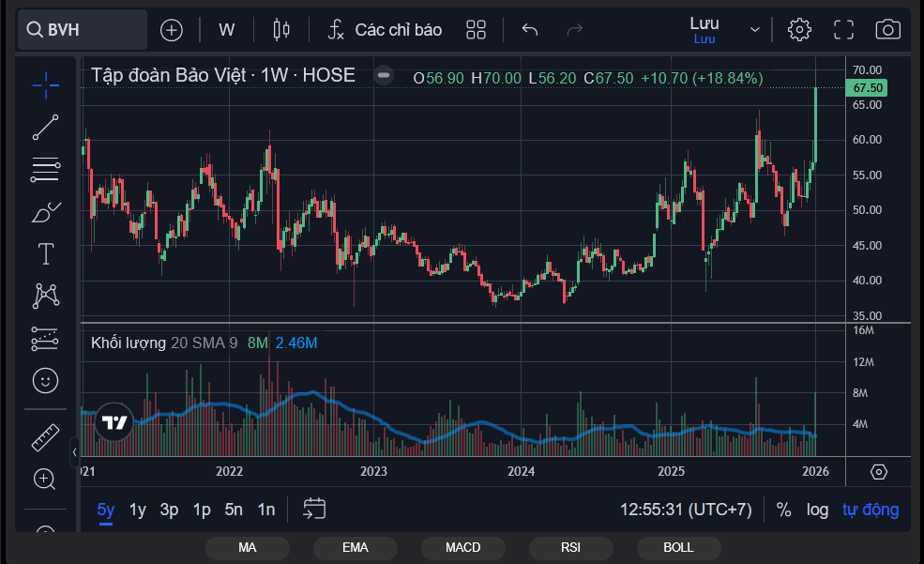This screenshot has height=564, width=924.
Task: Select the 1y time range
Action: click(138, 510)
